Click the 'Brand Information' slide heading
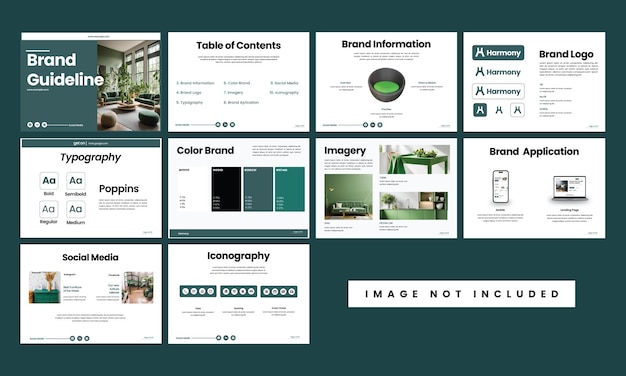 pos(386,44)
